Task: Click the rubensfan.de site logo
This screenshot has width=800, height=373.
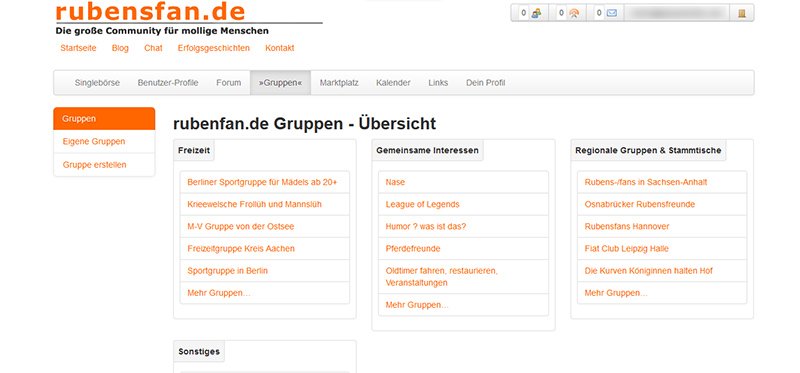Action: (x=151, y=11)
